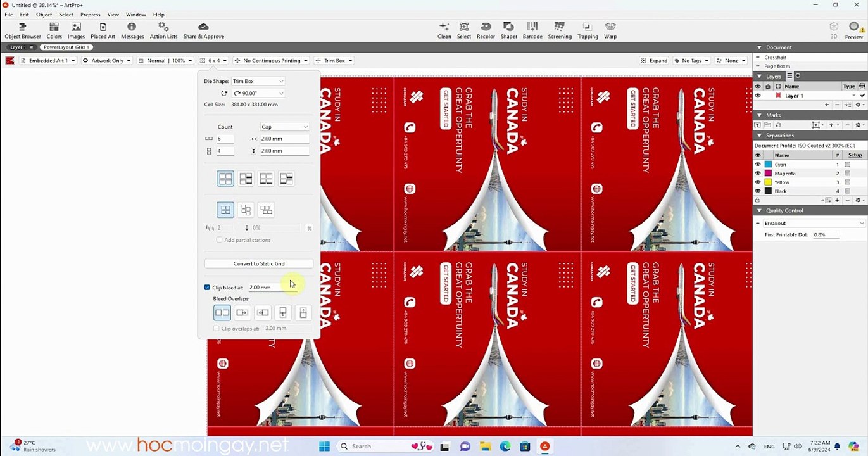This screenshot has width=868, height=456.
Task: Open the Breakout quality control dropdown
Action: point(814,223)
